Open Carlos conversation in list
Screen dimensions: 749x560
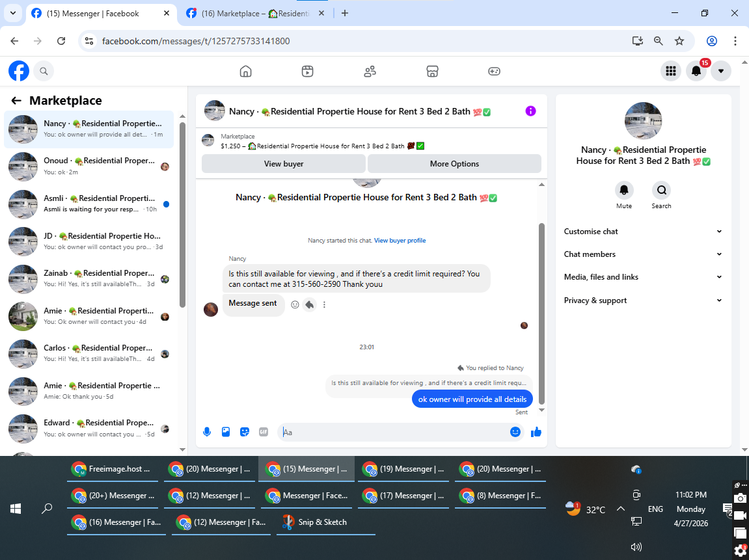pyautogui.click(x=89, y=353)
